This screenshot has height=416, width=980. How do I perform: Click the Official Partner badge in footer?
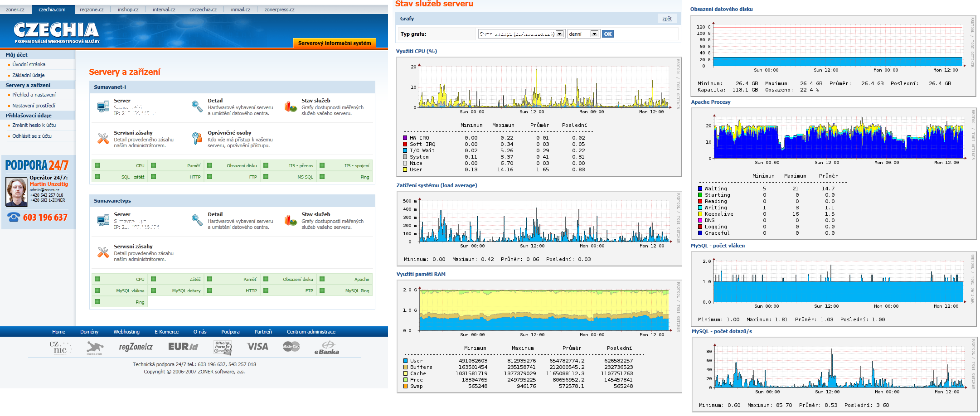tap(223, 348)
